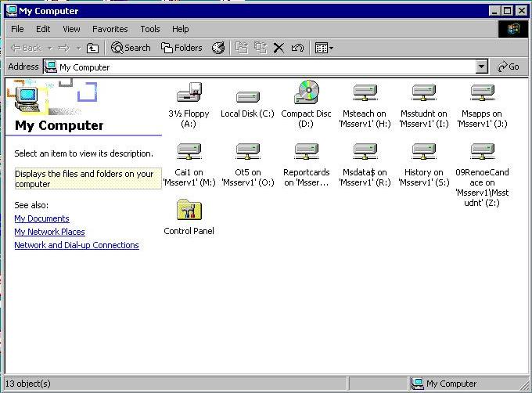Select Msteach on 'Msserv1' (H:) network drive

[x=365, y=92]
